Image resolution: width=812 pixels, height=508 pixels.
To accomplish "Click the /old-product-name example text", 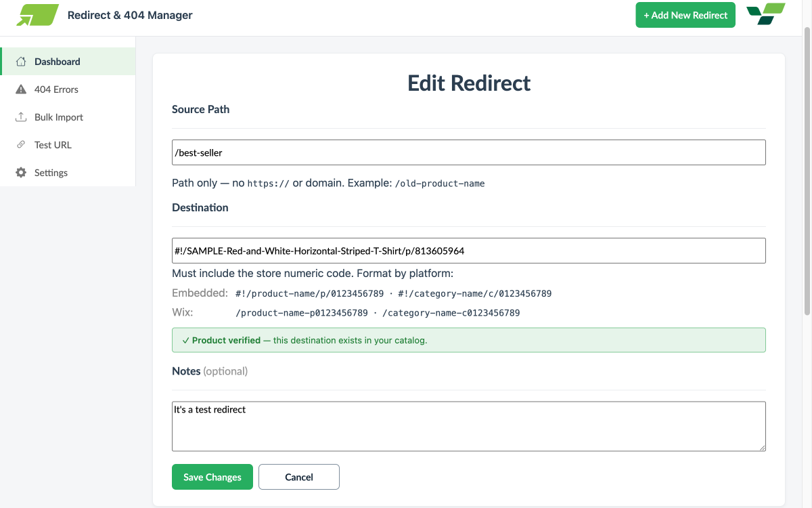I will [x=440, y=184].
